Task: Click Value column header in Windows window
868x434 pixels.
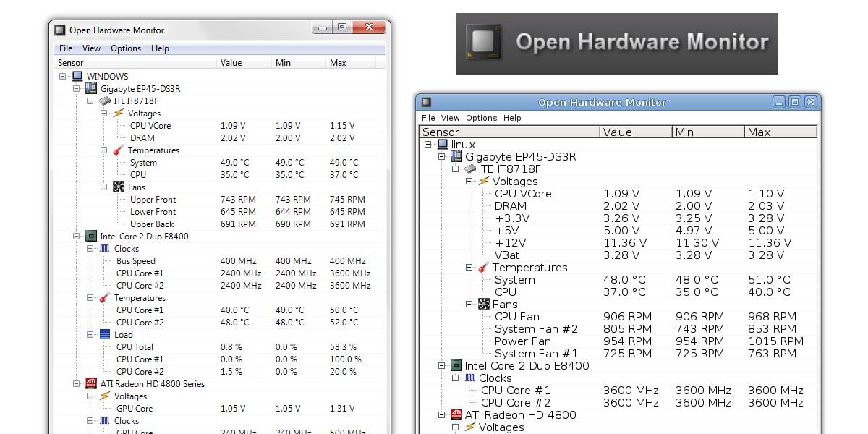Action: tap(244, 63)
